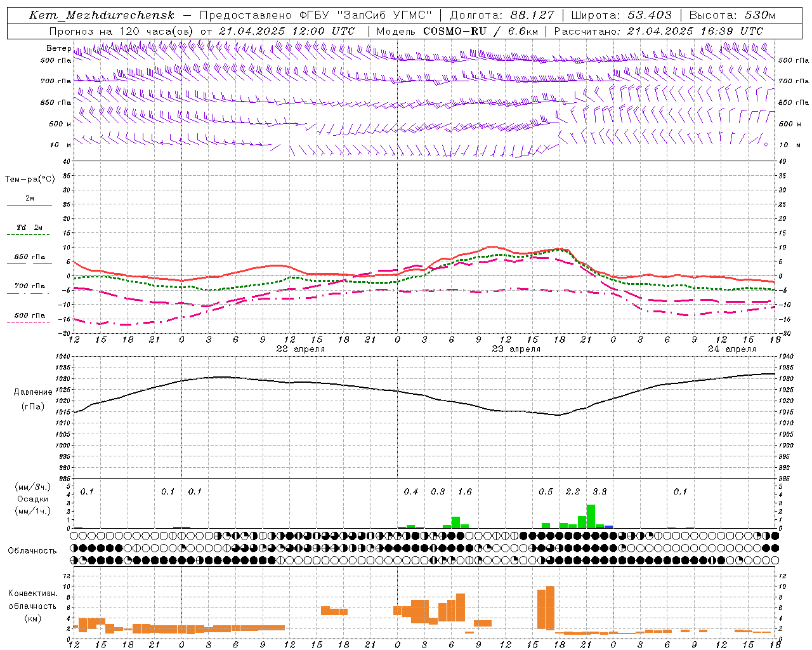Screen dimensions: 812x650
Task: Click the Облачность cloud cover label
Action: [x=32, y=551]
